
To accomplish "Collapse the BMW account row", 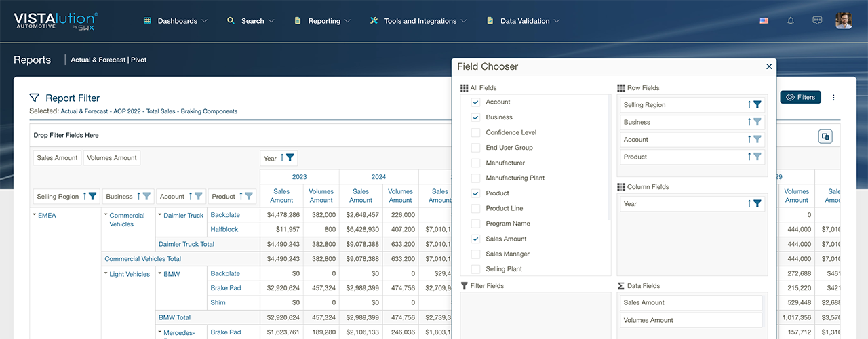I will (160, 275).
